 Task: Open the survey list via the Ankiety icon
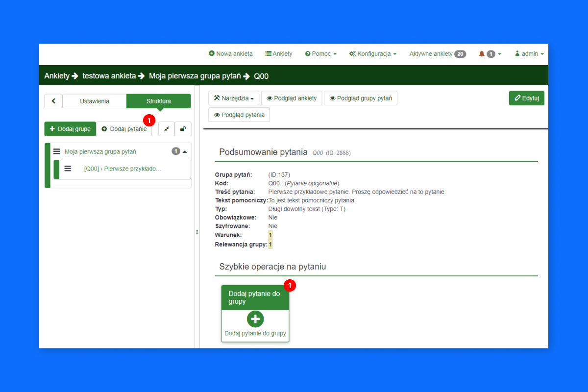coord(268,54)
